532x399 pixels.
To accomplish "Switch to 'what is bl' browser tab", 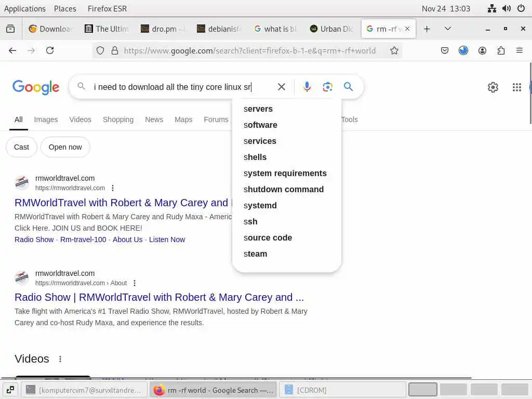I will [276, 29].
